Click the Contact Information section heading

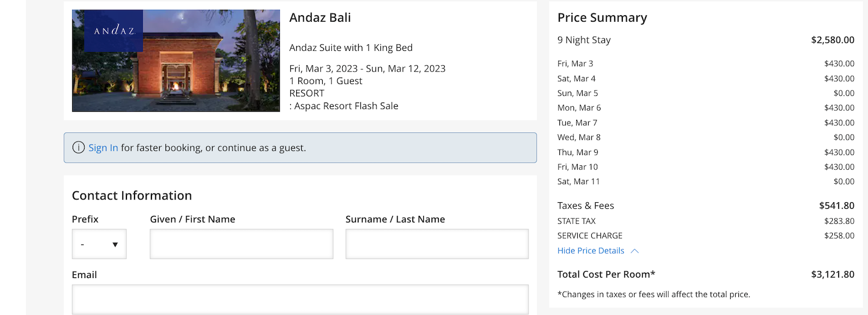[x=132, y=195]
